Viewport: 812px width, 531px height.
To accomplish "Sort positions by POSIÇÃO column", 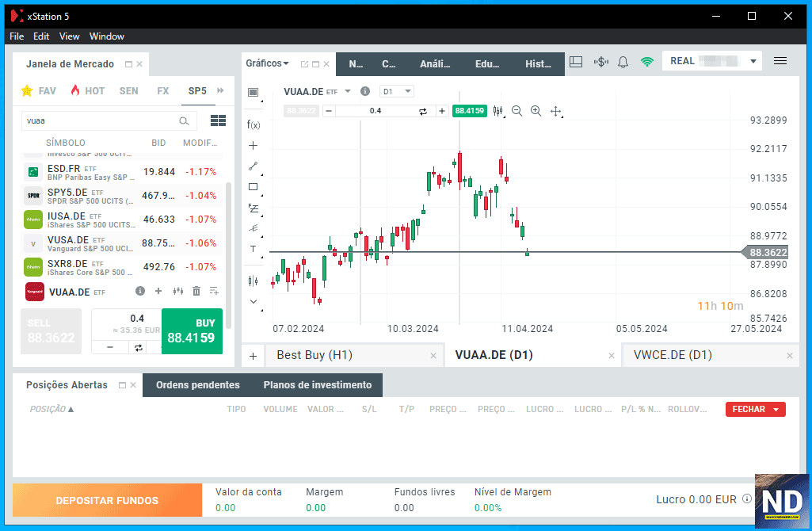I will click(51, 409).
